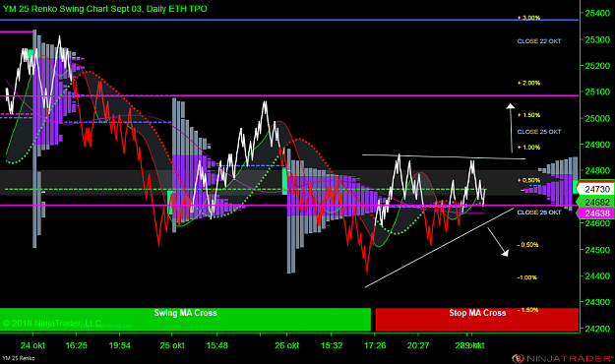Screen dimensions: 615x364
Task: Click the +2,00% level label
Action: point(528,84)
